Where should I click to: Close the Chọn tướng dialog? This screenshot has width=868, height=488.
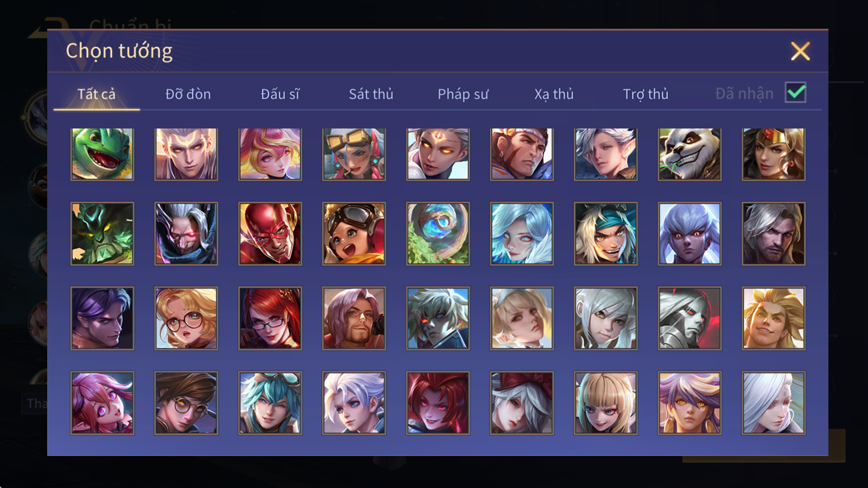point(800,51)
